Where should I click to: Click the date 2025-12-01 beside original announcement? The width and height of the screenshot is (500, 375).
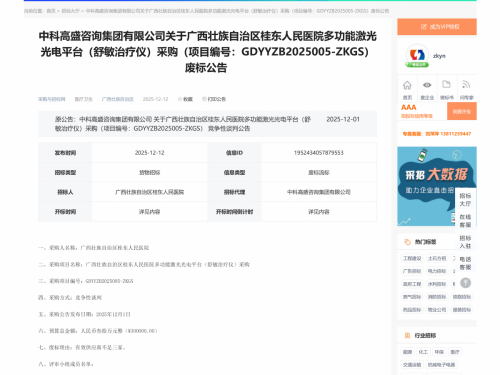tap(343, 119)
